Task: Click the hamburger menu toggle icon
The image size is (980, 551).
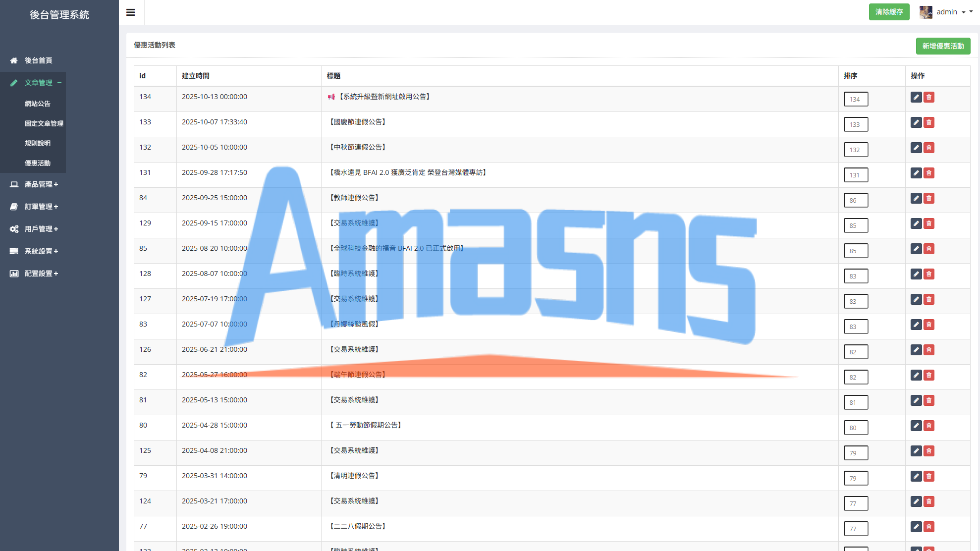Action: (131, 12)
